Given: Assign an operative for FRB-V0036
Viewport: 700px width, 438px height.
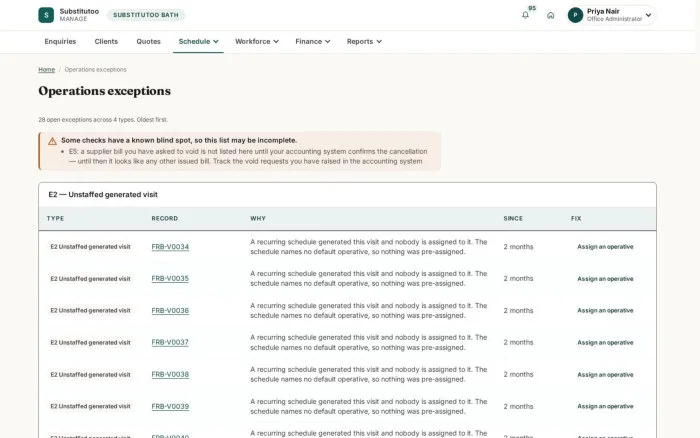Looking at the screenshot, I should pyautogui.click(x=605, y=311).
